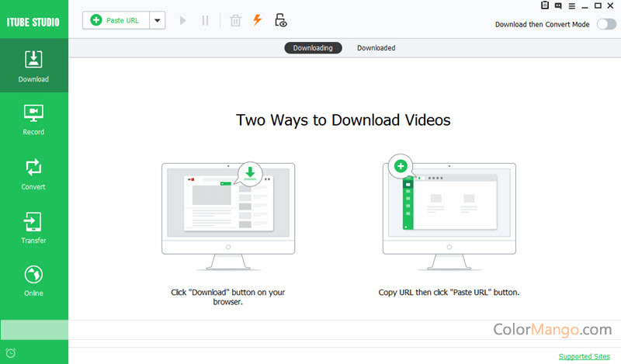Switch to the Downloading tab
Image resolution: width=621 pixels, height=364 pixels.
(x=313, y=48)
